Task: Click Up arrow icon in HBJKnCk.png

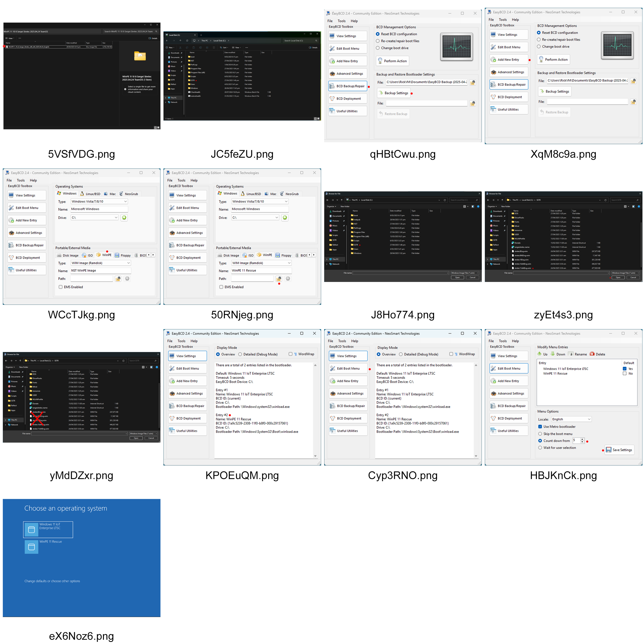Action: click(x=539, y=354)
